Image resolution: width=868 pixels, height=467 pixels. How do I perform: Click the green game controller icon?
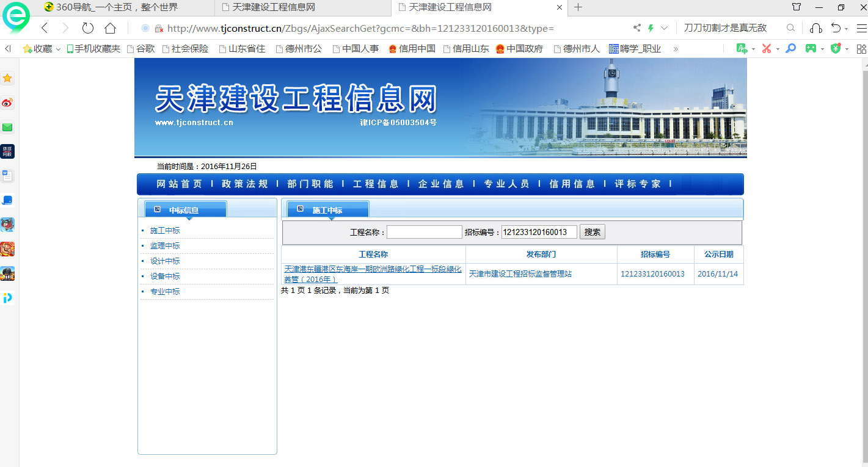811,48
